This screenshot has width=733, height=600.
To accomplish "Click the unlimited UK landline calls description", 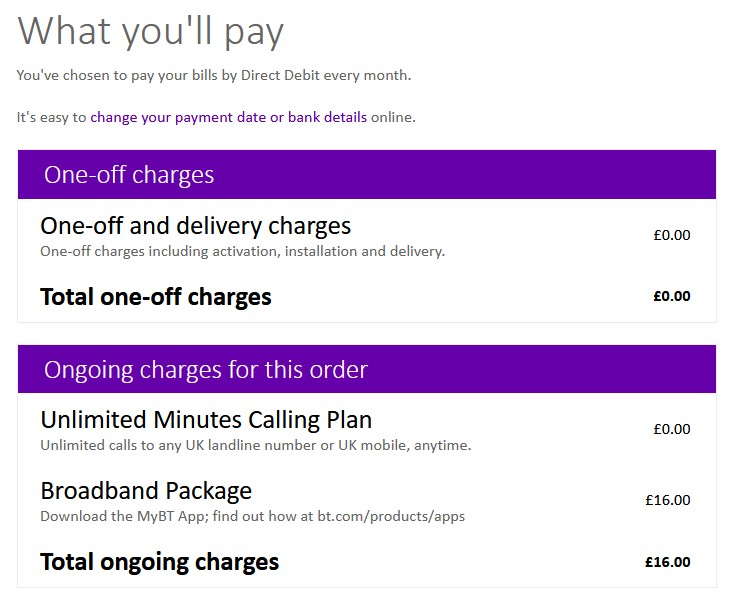I will [x=256, y=445].
